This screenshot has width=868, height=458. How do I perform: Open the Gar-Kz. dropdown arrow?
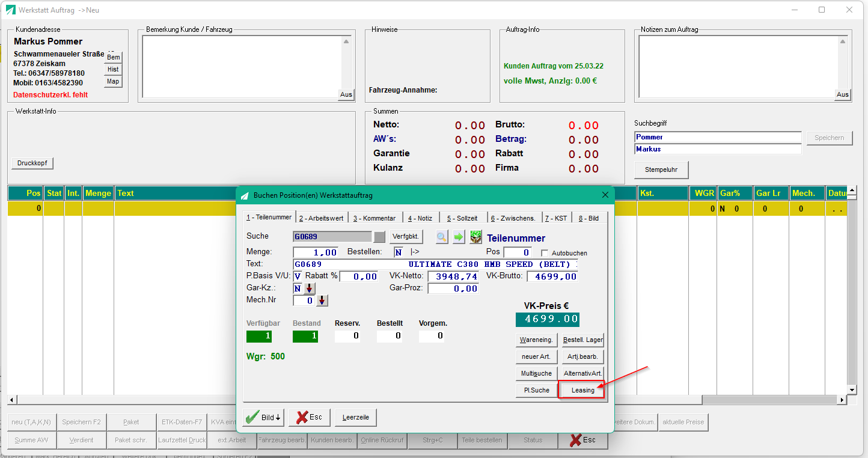(x=310, y=289)
